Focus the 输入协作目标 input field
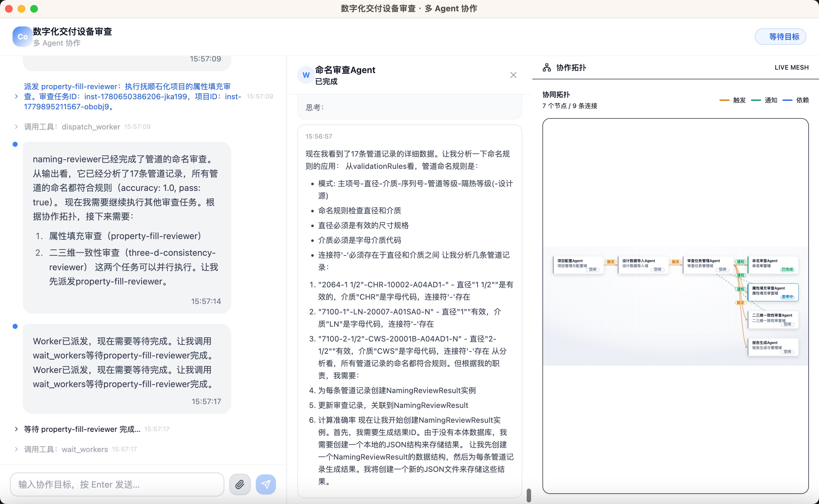Screen dimensions: 819x504 tap(117, 484)
